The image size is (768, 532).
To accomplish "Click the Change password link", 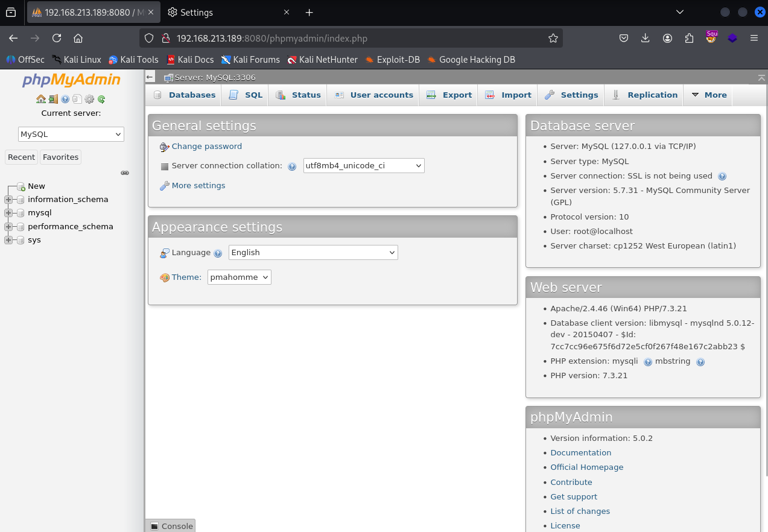I will (206, 147).
